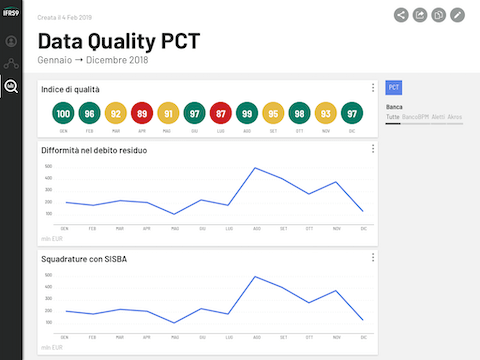Click the January quality score 100 badge
480x360 pixels.
(x=63, y=113)
